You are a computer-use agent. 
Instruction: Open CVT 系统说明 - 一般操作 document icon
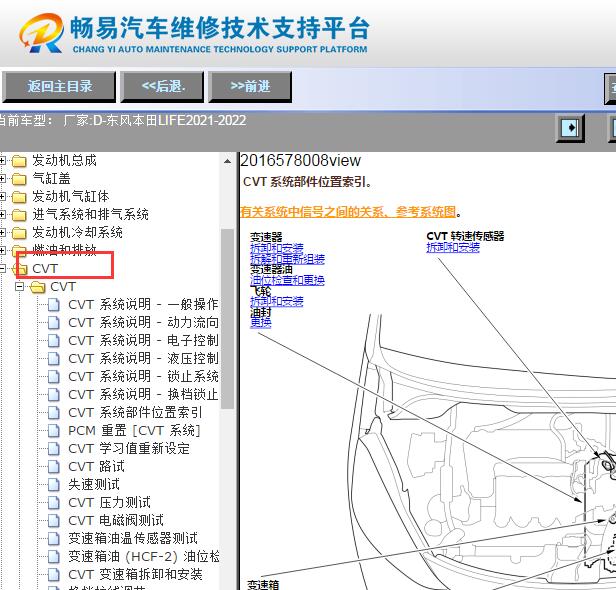54,304
